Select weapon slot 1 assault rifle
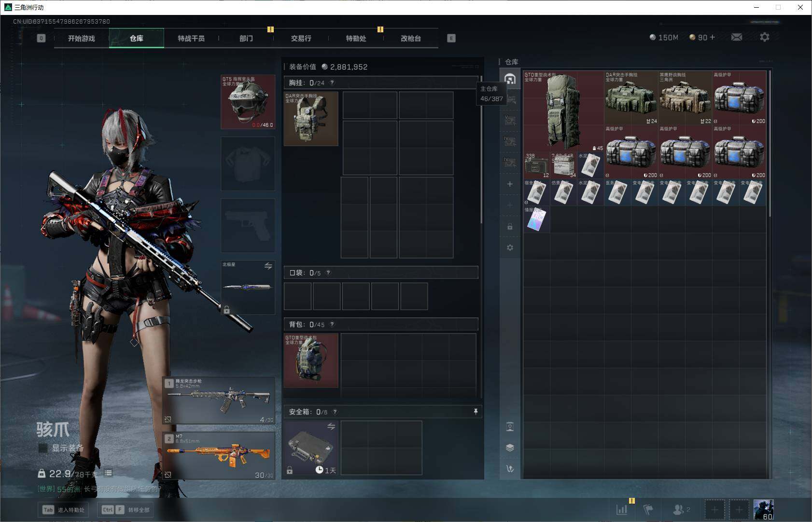The width and height of the screenshot is (812, 522). tap(219, 401)
